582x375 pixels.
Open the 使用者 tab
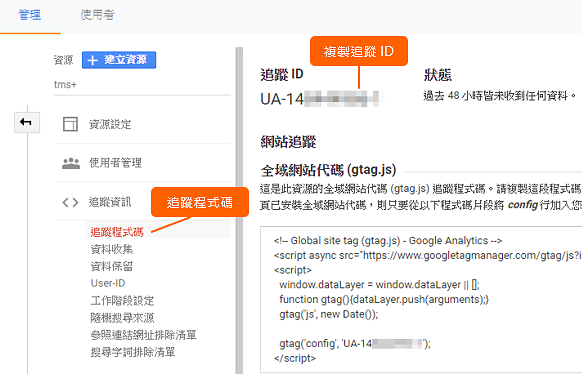pos(97,15)
